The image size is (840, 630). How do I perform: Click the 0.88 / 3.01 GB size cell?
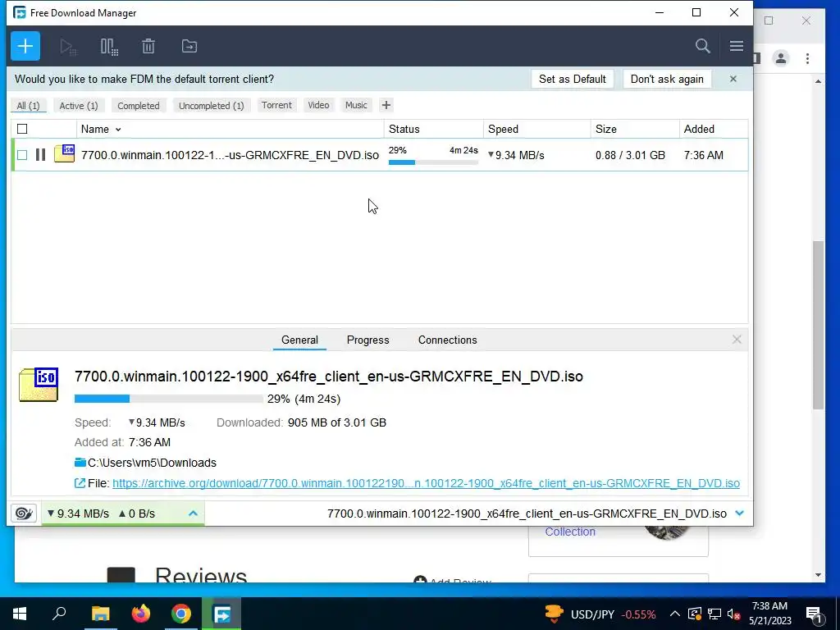[x=630, y=155]
